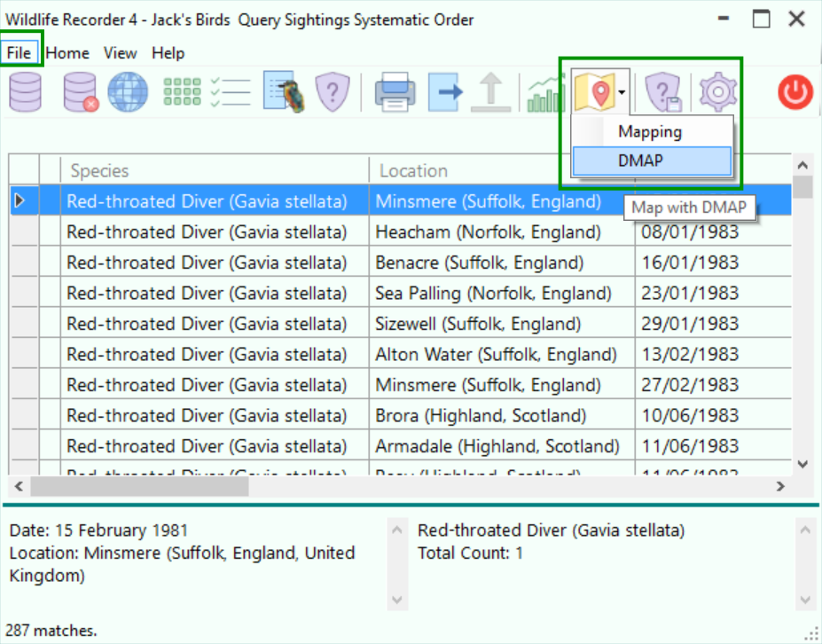Choose Mapping from the map dropdown
The image size is (822, 644).
click(x=652, y=131)
